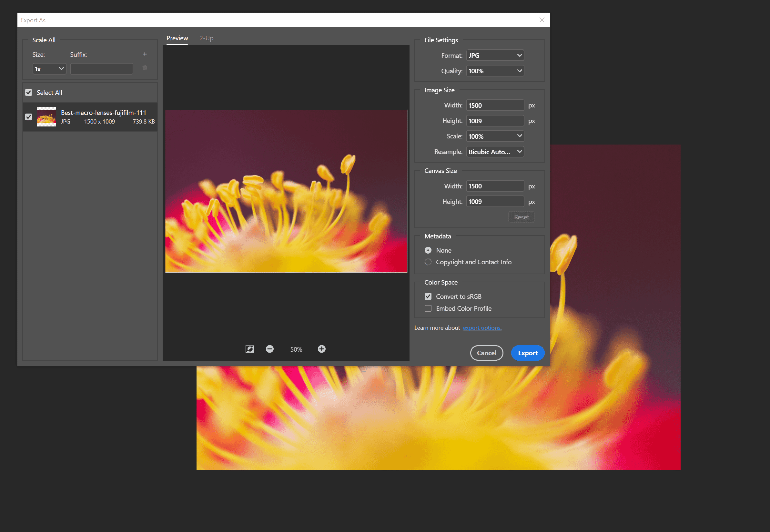Viewport: 770px width, 532px height.
Task: Click the Width field under Image Size
Action: 495,105
